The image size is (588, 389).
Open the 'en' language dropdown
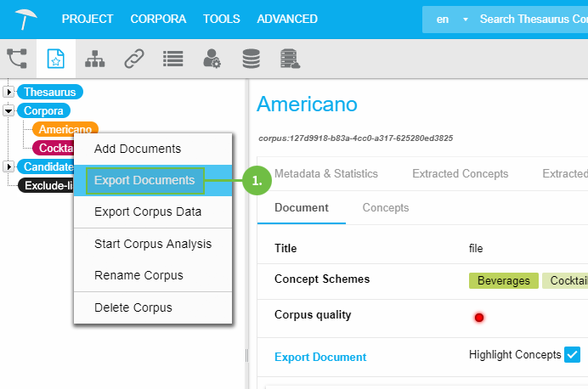coord(452,19)
